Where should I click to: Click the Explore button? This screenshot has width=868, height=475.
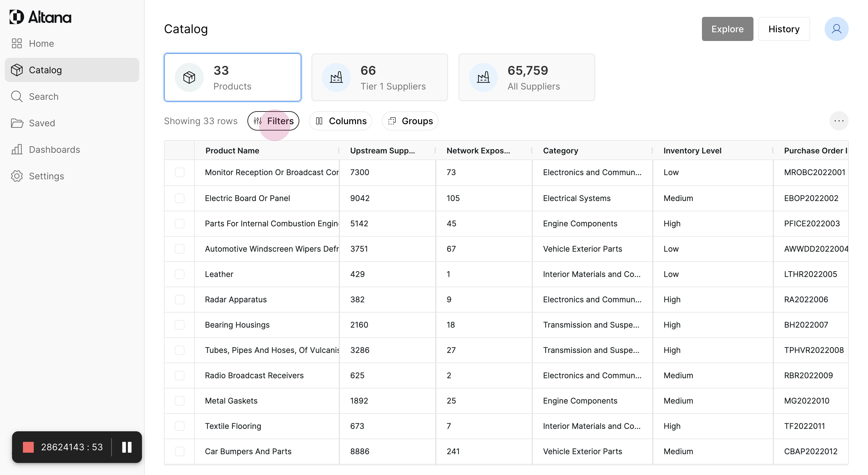point(727,29)
